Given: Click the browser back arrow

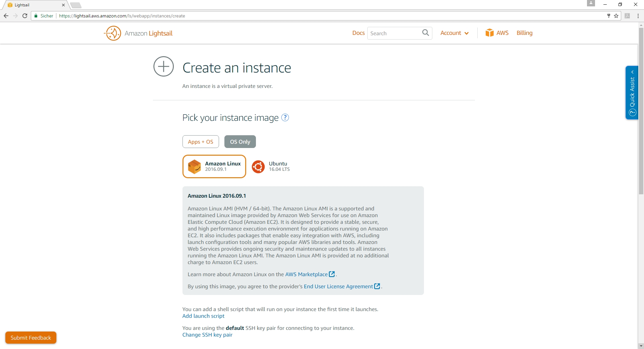Looking at the screenshot, I should coord(6,16).
